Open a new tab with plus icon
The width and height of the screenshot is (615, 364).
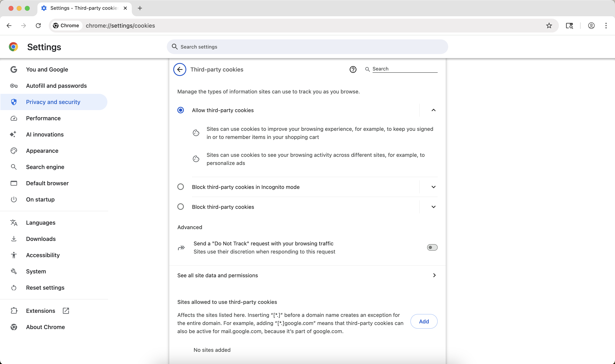click(x=140, y=8)
